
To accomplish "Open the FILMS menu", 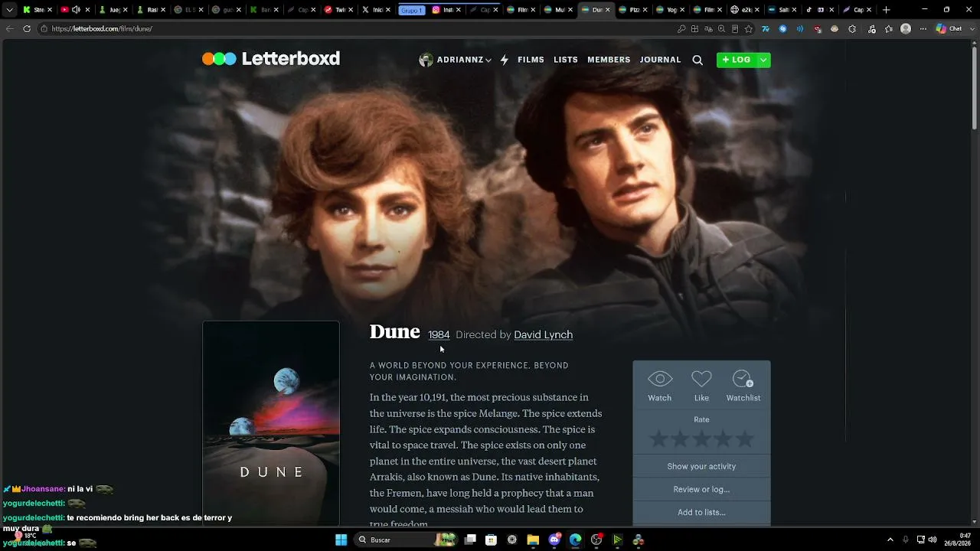I will (x=531, y=60).
